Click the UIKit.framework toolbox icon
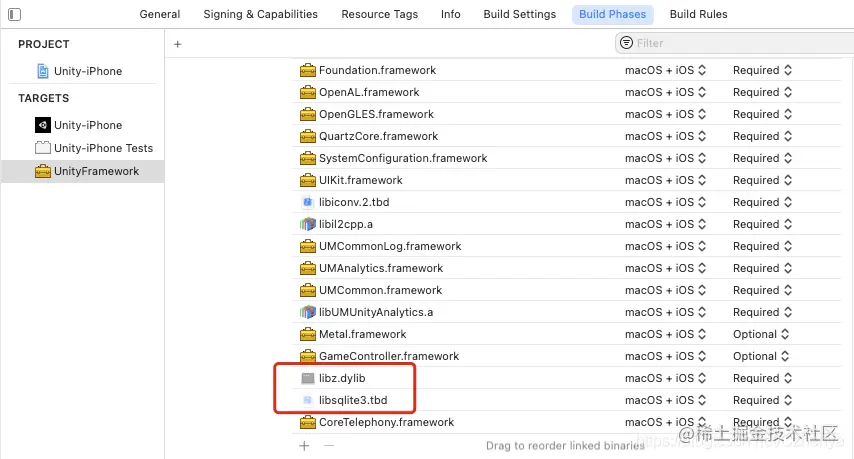Viewport: 854px width, 459px height. coord(308,180)
